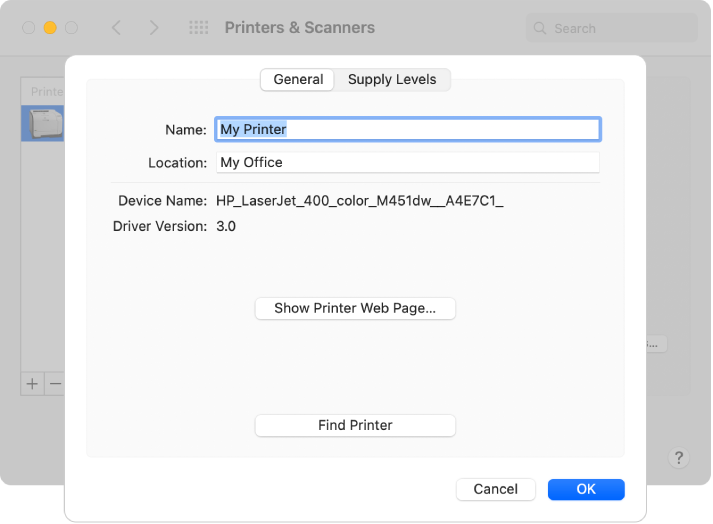Screen dimensions: 713x524
Task: Remove printer with the minus button
Action: tap(55, 384)
